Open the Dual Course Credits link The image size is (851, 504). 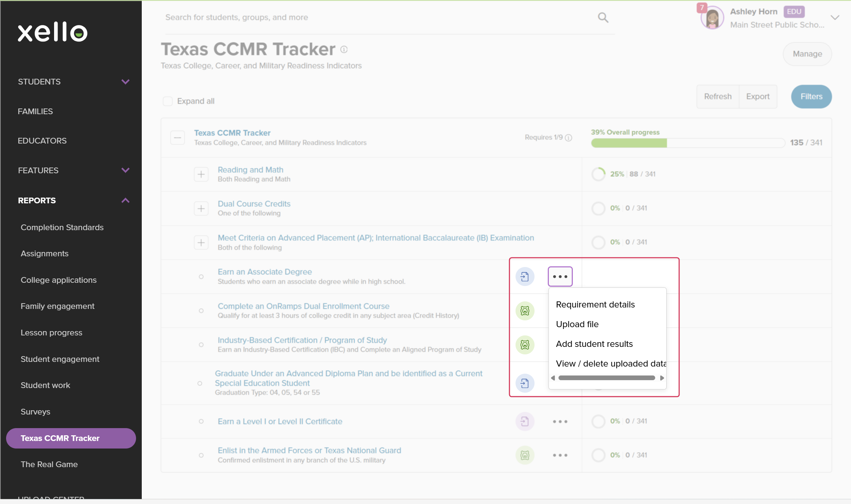(254, 204)
